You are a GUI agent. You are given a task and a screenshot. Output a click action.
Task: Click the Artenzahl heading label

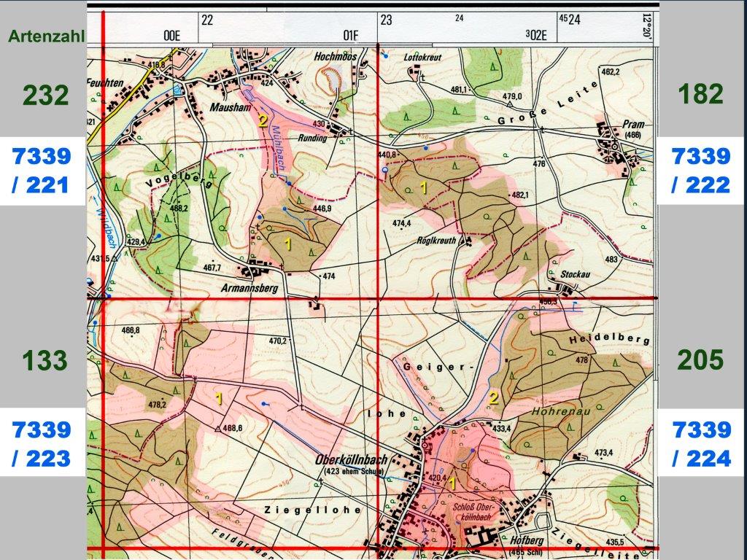(x=47, y=35)
